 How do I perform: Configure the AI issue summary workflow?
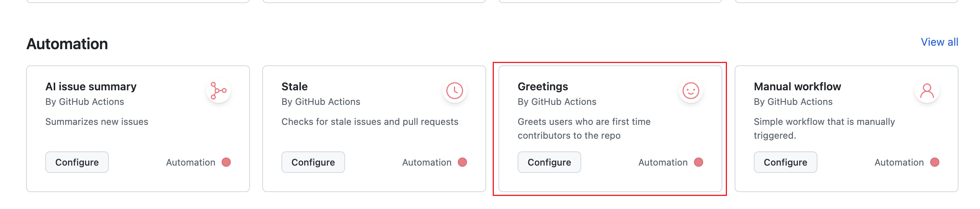coord(77,162)
